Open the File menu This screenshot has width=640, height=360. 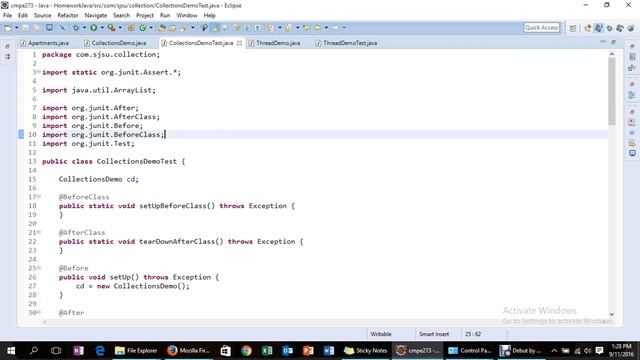(7, 16)
